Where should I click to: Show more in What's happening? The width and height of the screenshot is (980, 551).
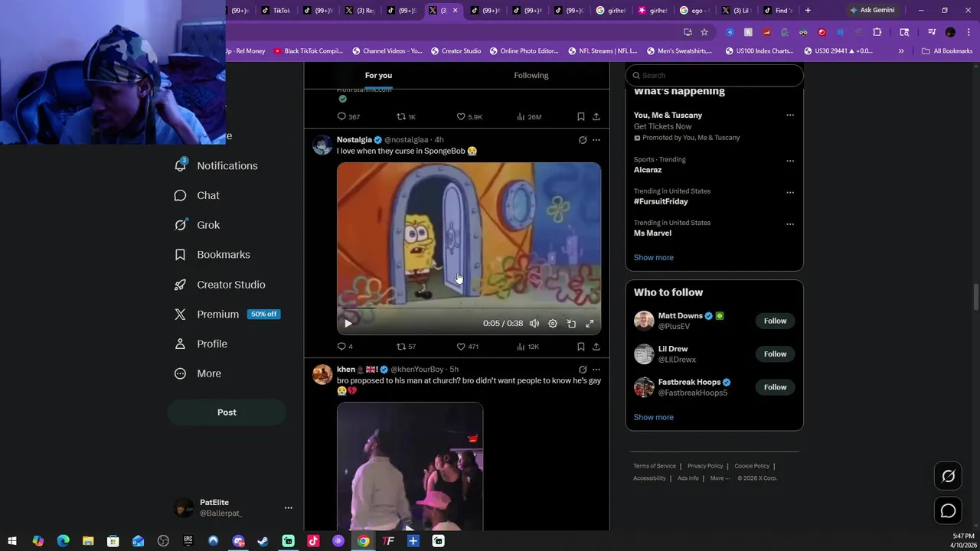[654, 258]
